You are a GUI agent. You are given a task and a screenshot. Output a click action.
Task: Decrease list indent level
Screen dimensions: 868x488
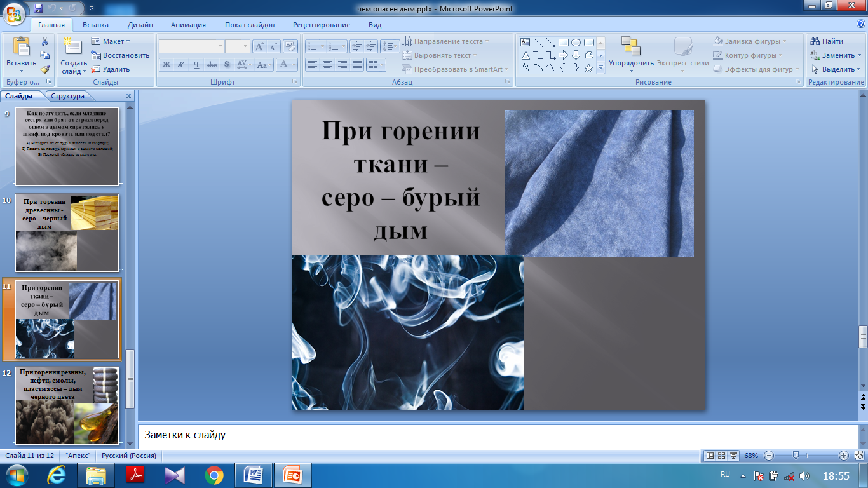[356, 46]
